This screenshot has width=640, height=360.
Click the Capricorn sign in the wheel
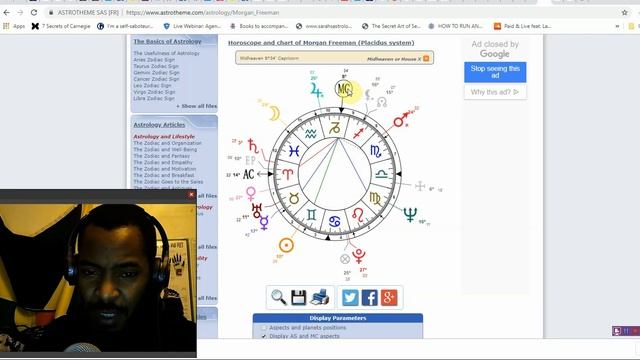tap(335, 128)
